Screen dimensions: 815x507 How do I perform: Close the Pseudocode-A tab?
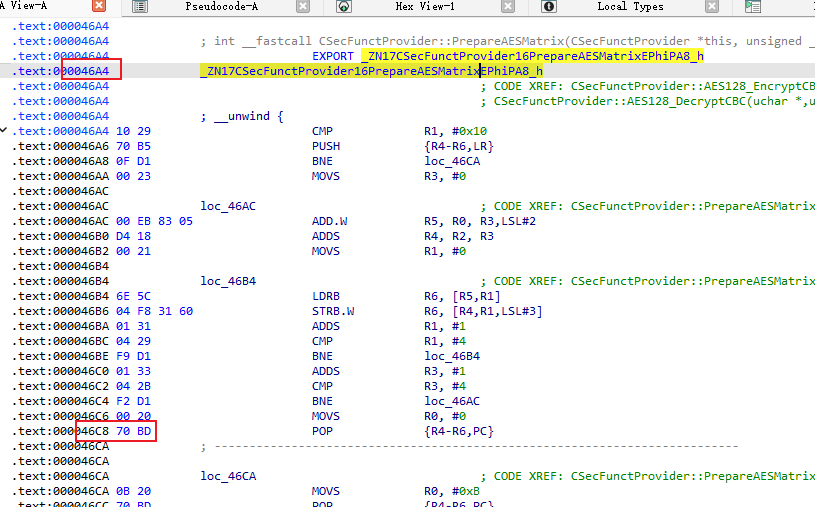pos(303,7)
